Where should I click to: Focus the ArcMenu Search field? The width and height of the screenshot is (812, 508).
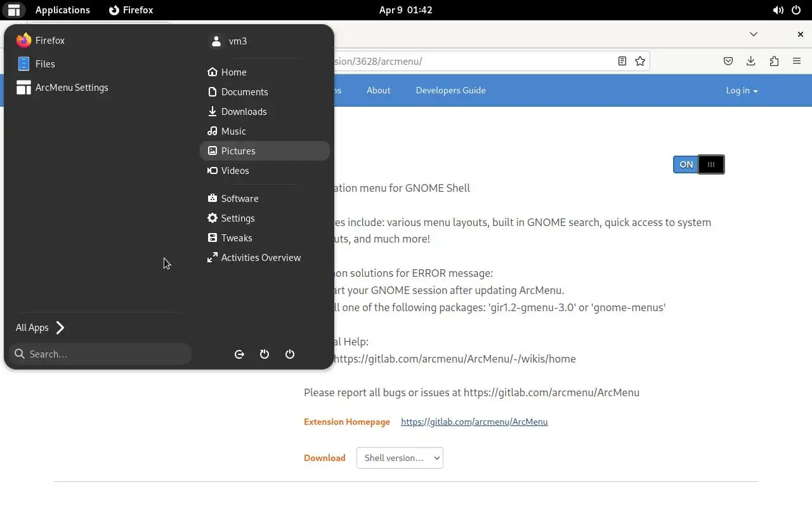[100, 354]
